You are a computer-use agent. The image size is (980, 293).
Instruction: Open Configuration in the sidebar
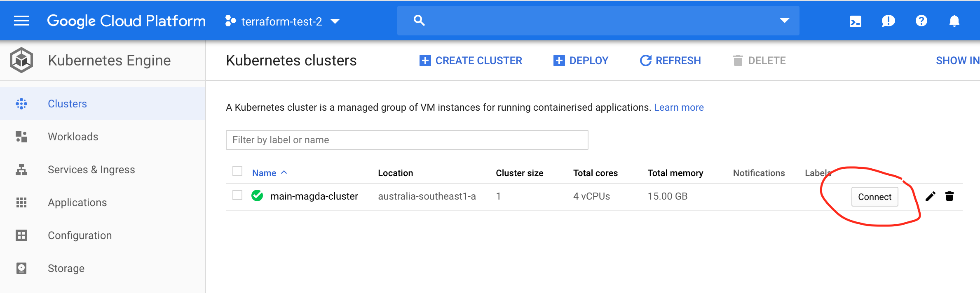click(x=103, y=235)
